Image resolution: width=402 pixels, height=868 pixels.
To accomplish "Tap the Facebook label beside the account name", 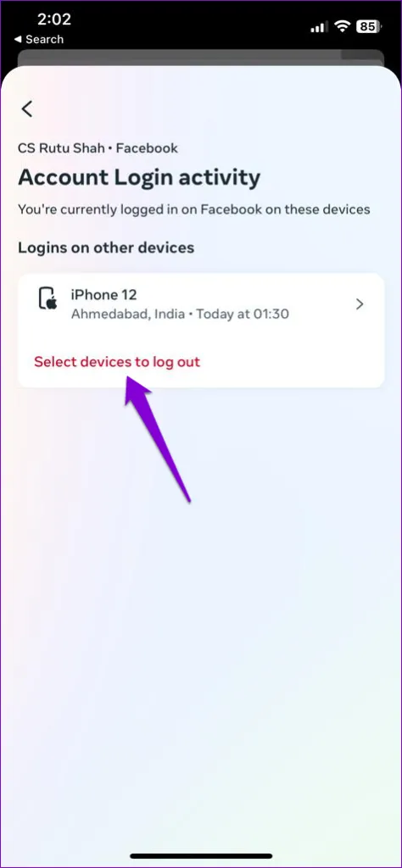I will [148, 148].
